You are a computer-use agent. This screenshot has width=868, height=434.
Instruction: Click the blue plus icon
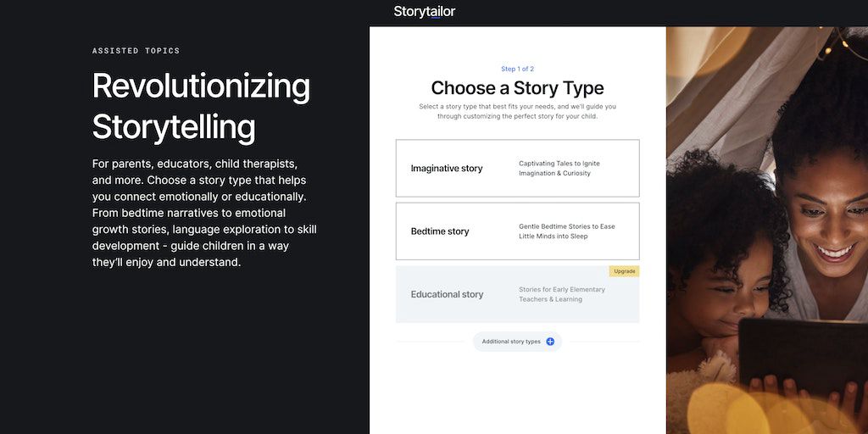(550, 342)
